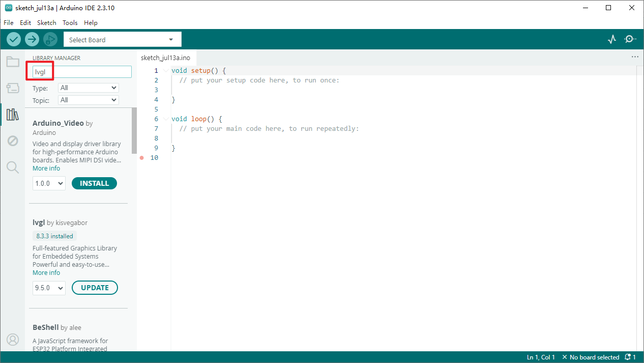This screenshot has height=363, width=644.
Task: Open the Sketch menu
Action: click(x=47, y=23)
